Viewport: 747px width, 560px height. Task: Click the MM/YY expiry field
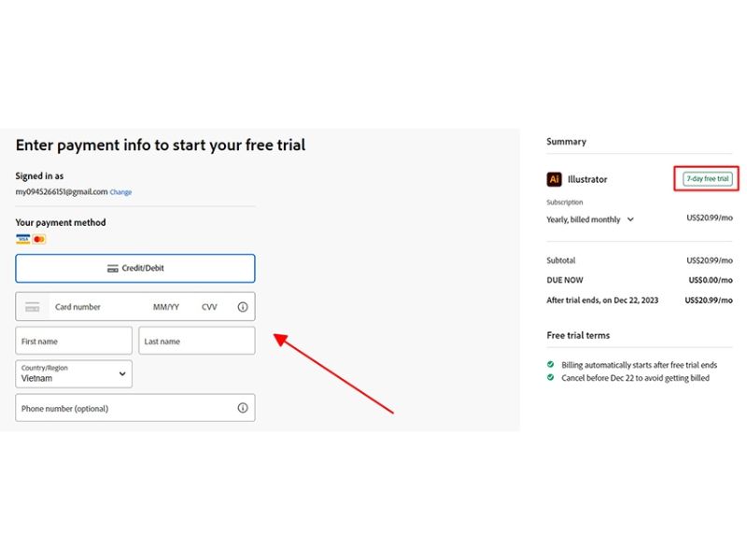tap(166, 307)
